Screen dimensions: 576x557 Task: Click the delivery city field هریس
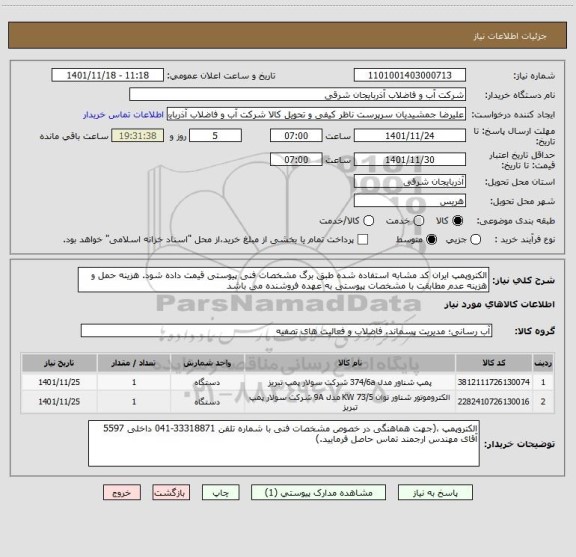click(410, 201)
